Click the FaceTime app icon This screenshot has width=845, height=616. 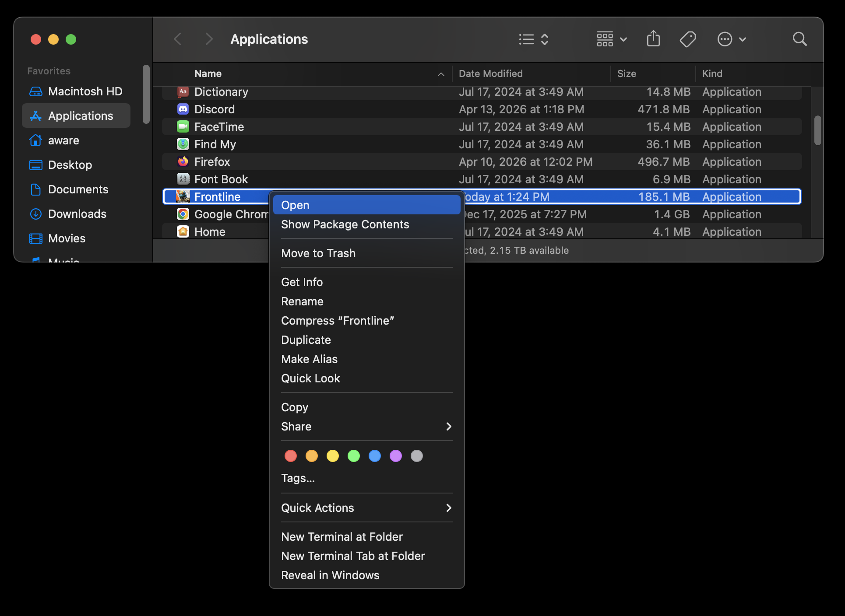(183, 126)
